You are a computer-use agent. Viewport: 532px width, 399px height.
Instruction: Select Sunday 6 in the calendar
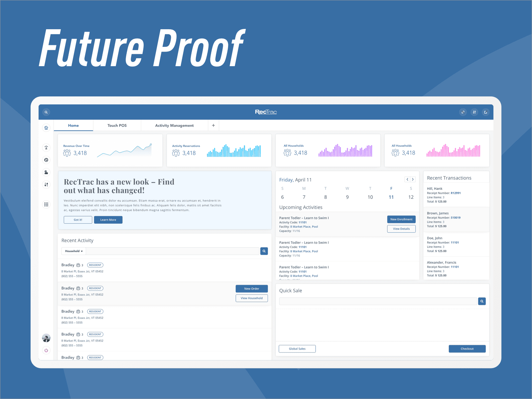pyautogui.click(x=283, y=197)
